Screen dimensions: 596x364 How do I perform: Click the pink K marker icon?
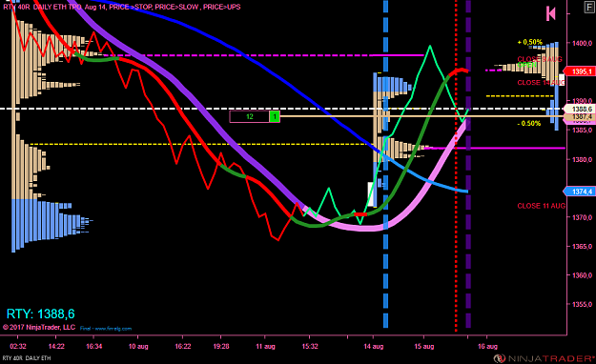coord(551,13)
